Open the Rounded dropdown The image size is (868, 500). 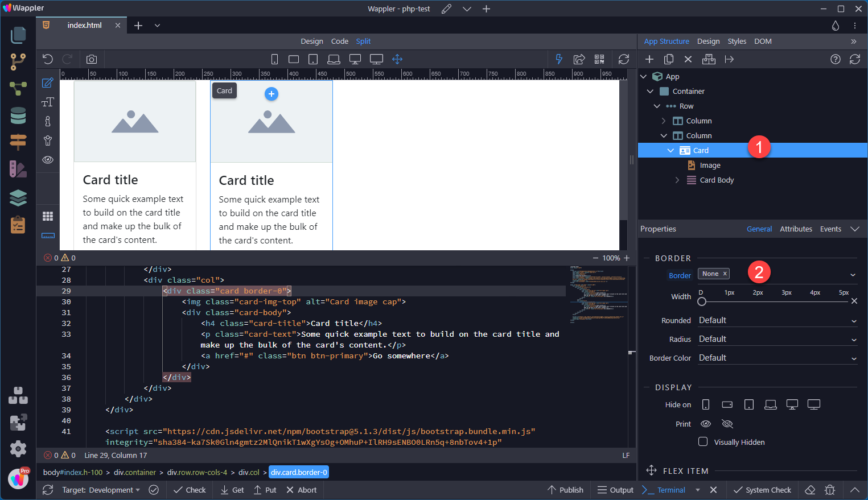coord(778,320)
